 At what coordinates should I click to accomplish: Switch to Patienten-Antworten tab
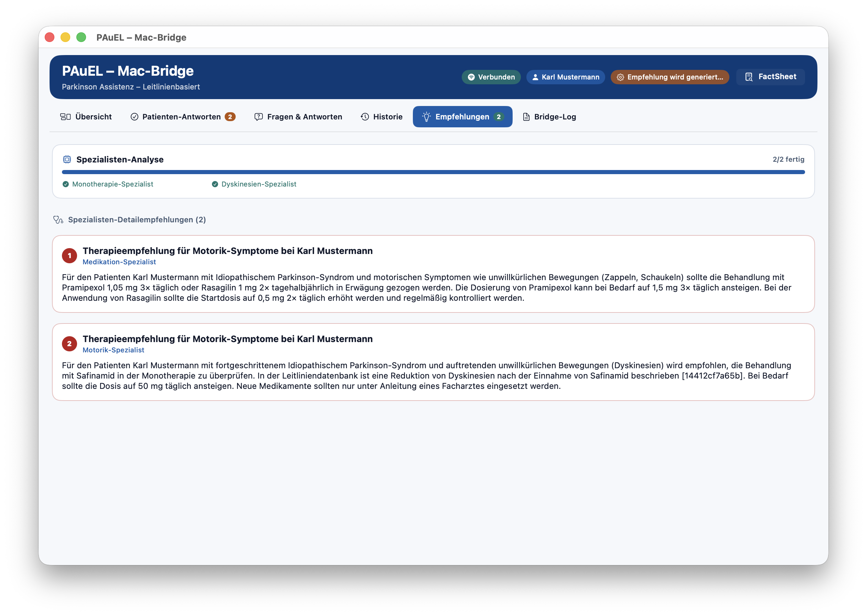(183, 117)
